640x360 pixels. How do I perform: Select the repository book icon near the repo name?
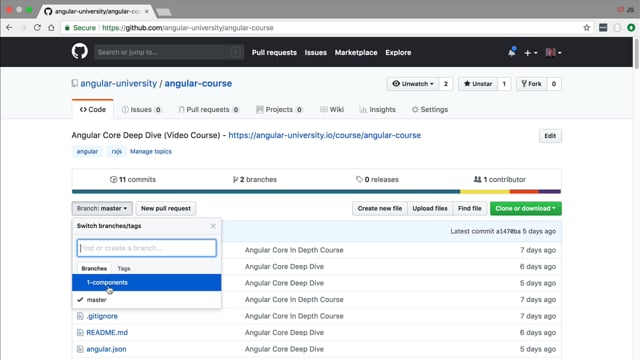75,83
